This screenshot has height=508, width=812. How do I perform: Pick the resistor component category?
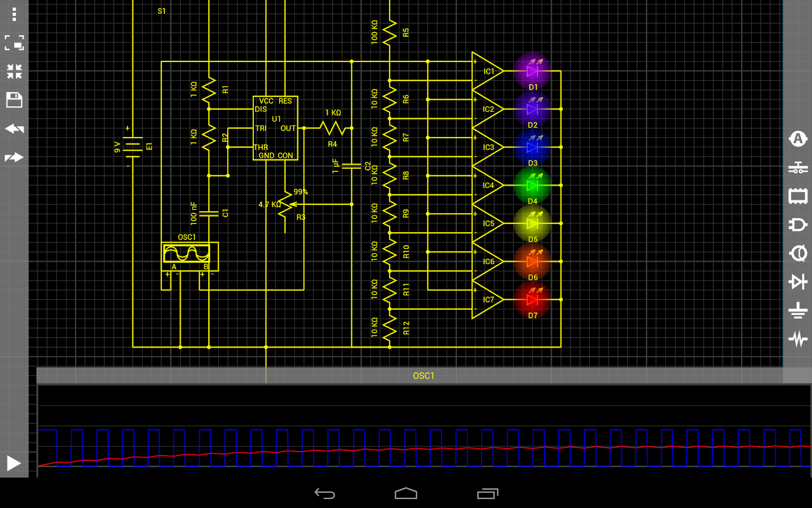coord(797,339)
